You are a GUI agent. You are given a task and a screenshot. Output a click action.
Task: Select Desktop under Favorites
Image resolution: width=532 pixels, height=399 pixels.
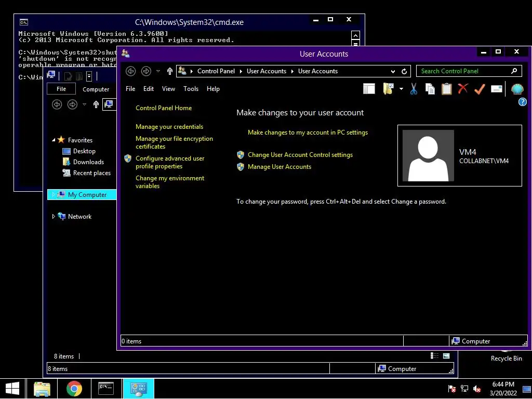84,151
